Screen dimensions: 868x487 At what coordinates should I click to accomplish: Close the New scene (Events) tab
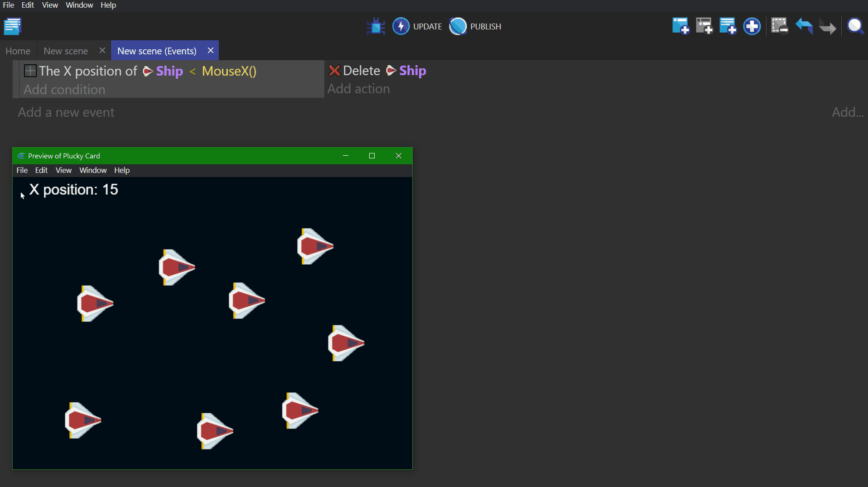tap(210, 50)
